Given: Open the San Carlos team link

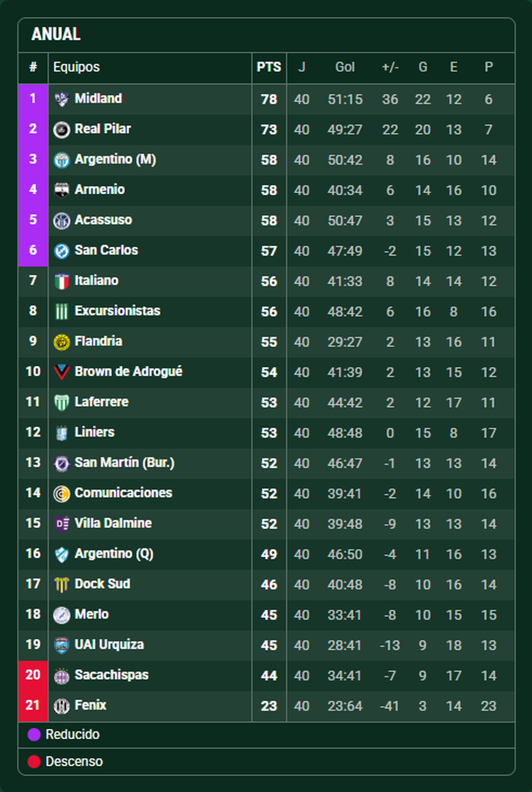Looking at the screenshot, I should pyautogui.click(x=106, y=250).
